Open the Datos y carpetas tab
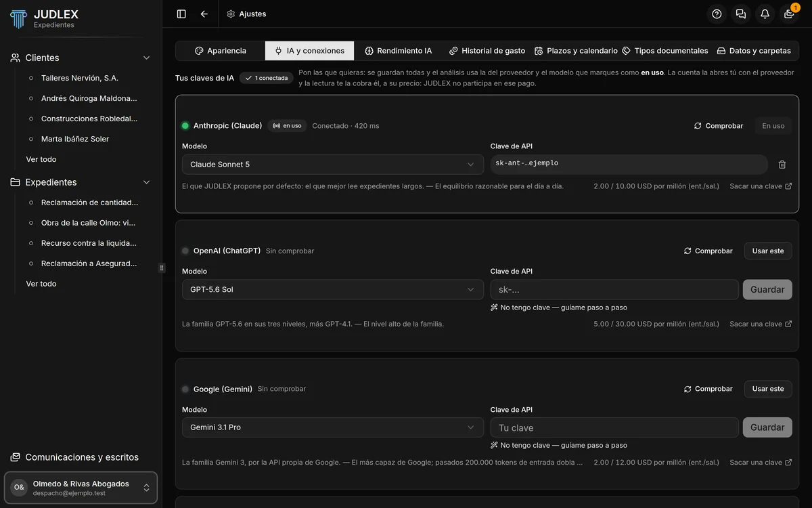This screenshot has width=812, height=508. tap(754, 51)
